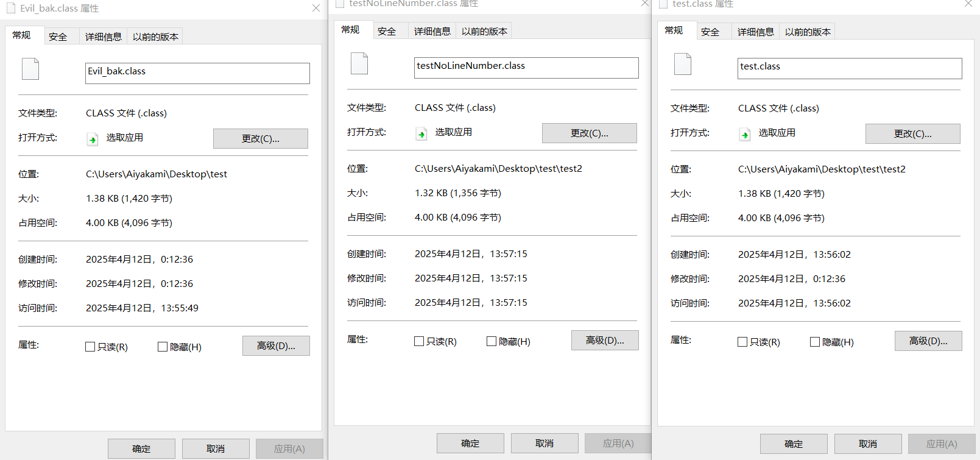Open 高级(D)... in test.class window
Image resolution: width=980 pixels, height=460 pixels.
(x=928, y=341)
